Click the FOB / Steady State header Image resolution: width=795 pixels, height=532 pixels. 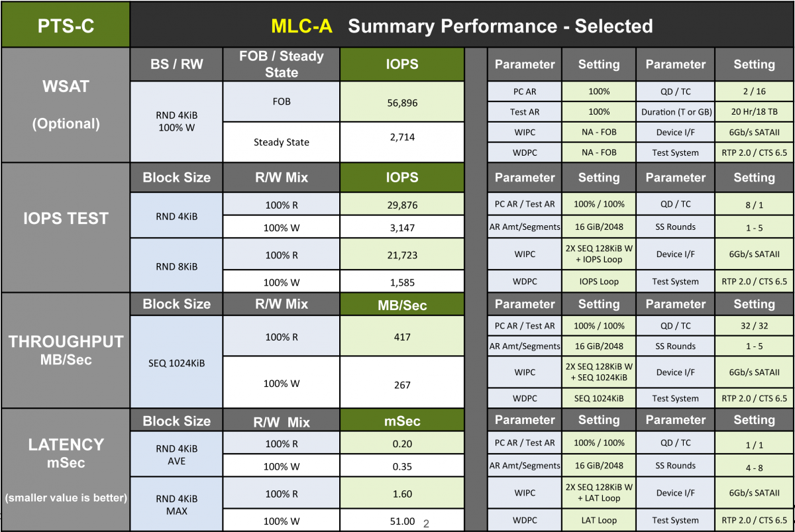[x=282, y=64]
